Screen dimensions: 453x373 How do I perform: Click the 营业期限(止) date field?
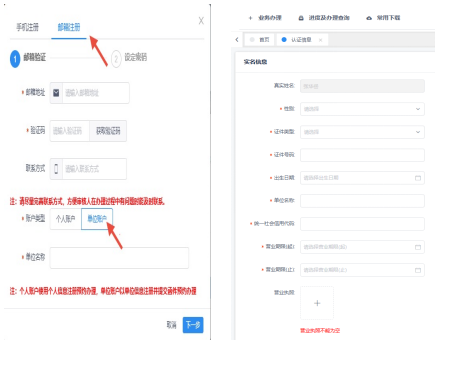coord(362,270)
